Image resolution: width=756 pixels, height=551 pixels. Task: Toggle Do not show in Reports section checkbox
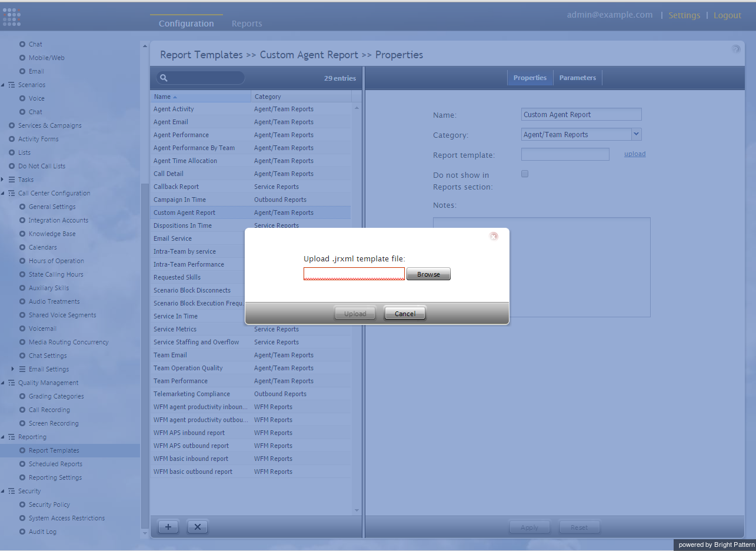(525, 174)
